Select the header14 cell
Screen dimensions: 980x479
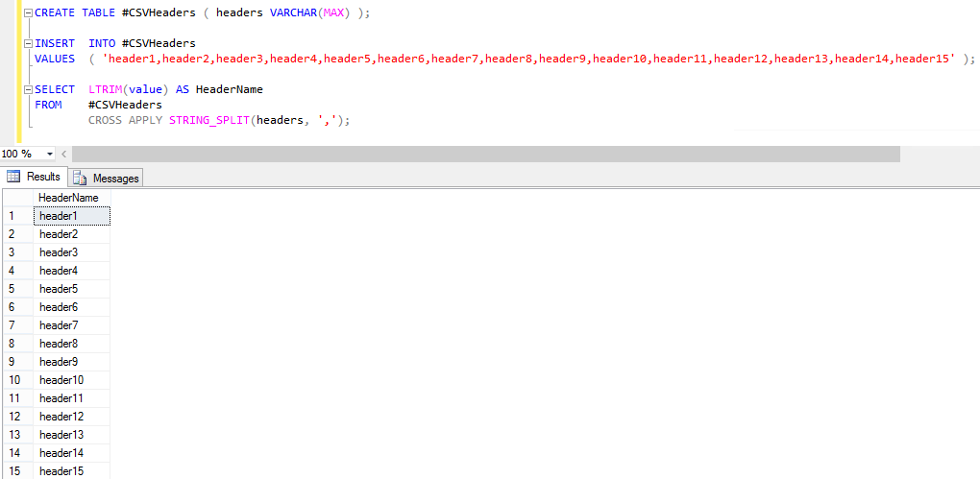coord(71,452)
